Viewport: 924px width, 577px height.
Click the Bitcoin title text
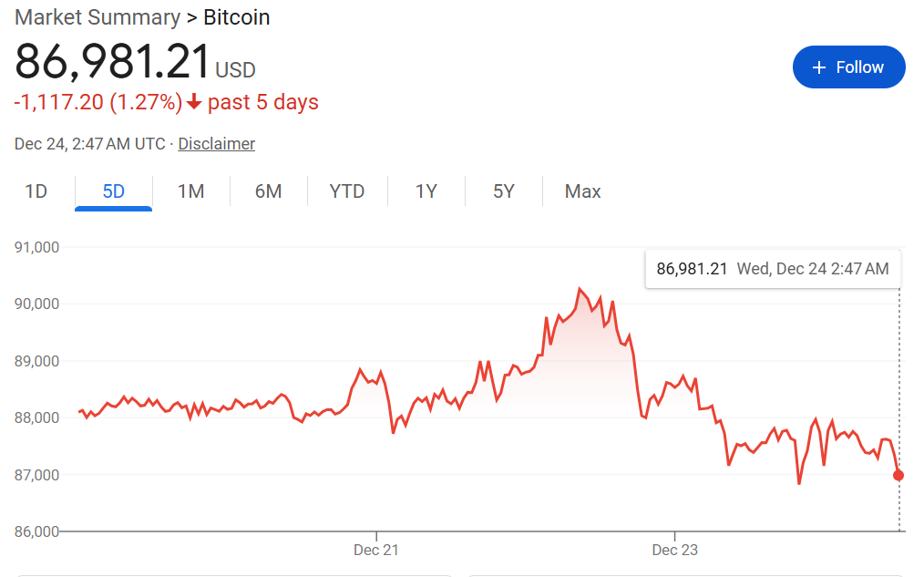[236, 17]
